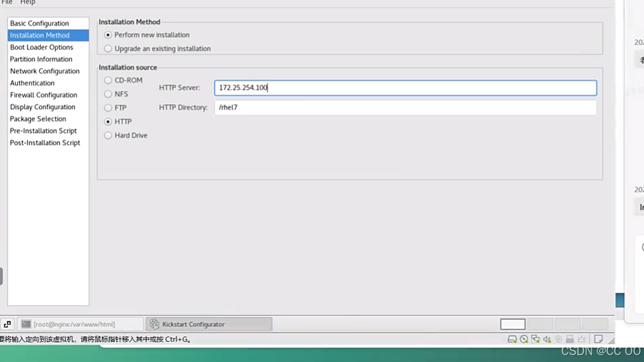This screenshot has height=362, width=644.
Task: Switch to the root@nginx terminal taskbar window
Action: click(x=80, y=324)
